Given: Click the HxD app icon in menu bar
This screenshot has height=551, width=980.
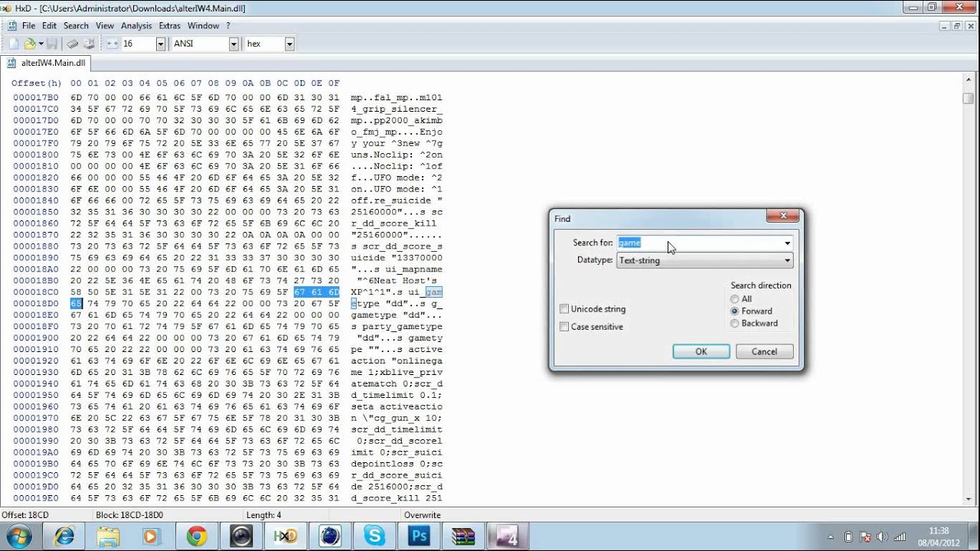Looking at the screenshot, I should [11, 25].
